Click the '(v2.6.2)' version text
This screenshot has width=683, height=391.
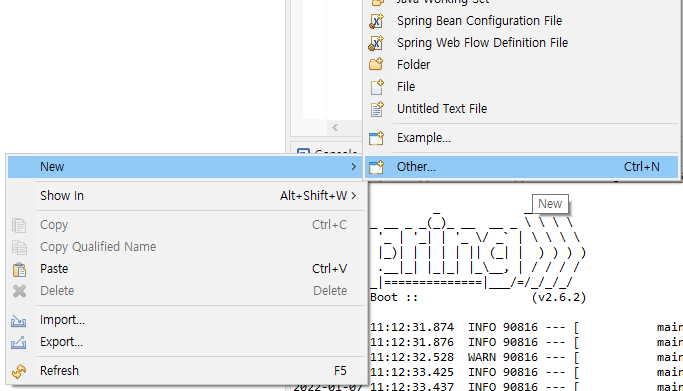tap(559, 297)
